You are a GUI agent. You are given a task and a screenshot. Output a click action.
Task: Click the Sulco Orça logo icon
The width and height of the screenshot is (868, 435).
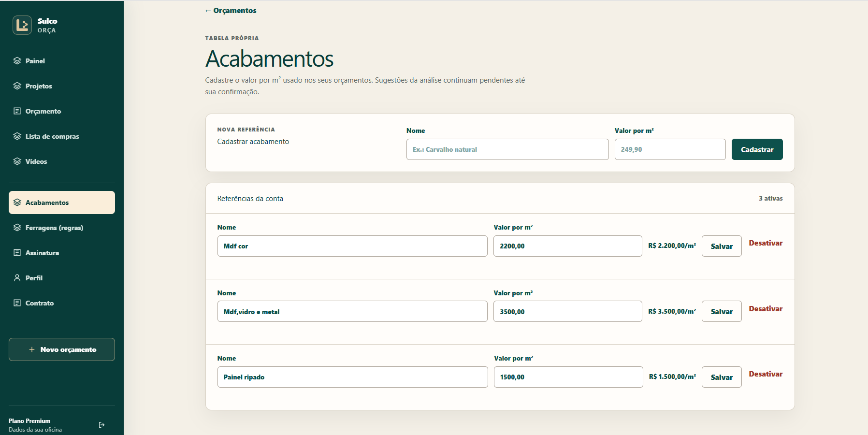(x=22, y=25)
